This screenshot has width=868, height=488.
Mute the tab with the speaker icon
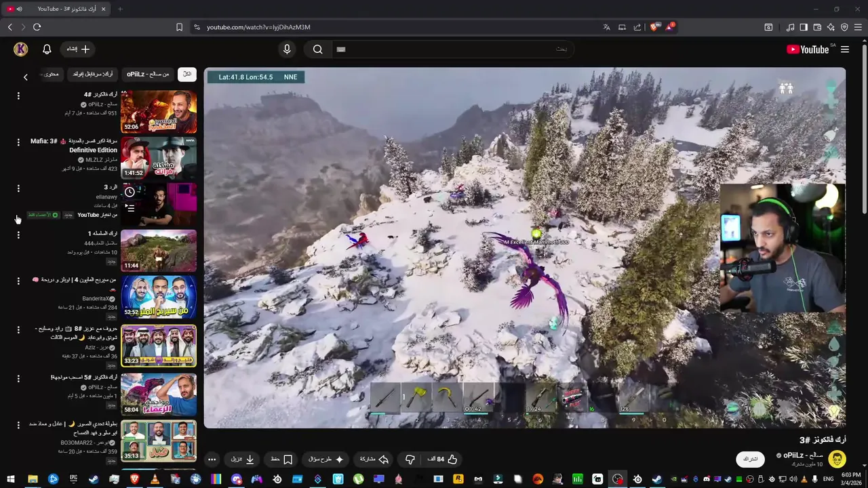click(19, 9)
